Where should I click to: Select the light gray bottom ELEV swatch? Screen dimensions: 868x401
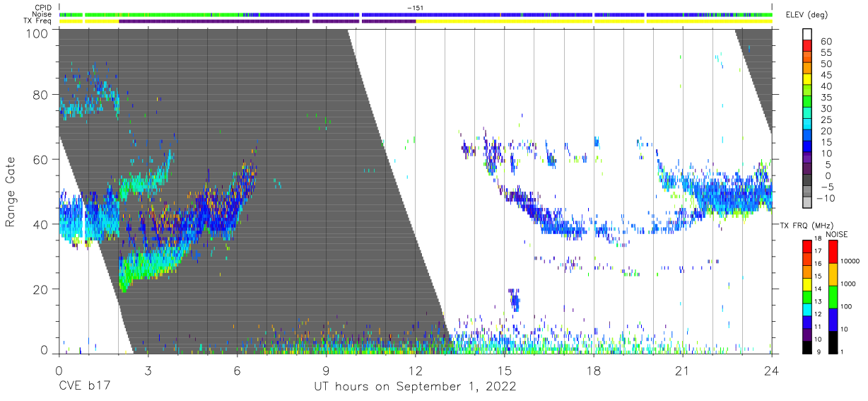tap(808, 202)
